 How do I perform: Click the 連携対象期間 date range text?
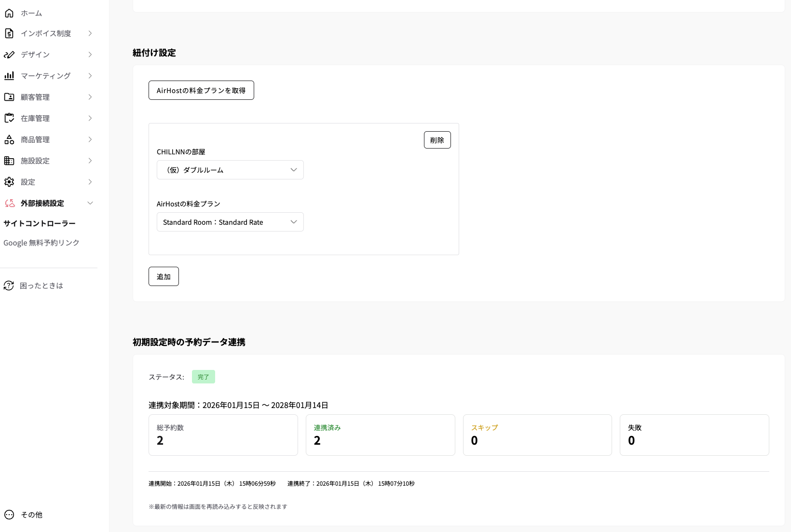click(238, 405)
